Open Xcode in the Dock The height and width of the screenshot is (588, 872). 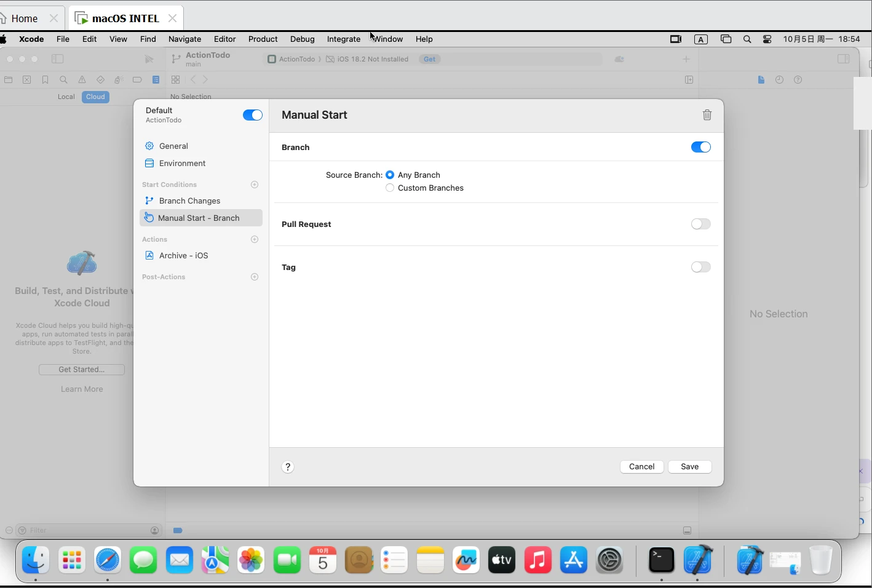point(698,560)
